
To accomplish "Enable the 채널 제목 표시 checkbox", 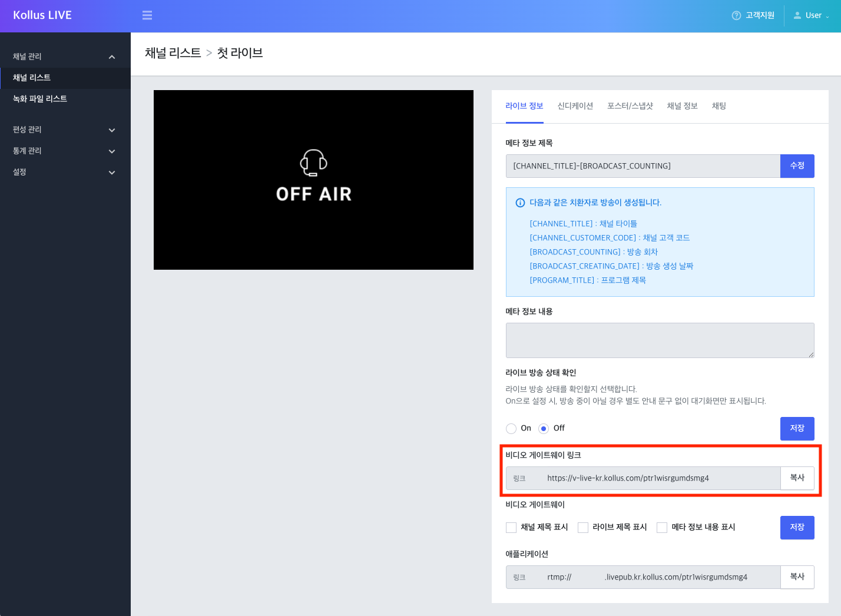I will [511, 527].
